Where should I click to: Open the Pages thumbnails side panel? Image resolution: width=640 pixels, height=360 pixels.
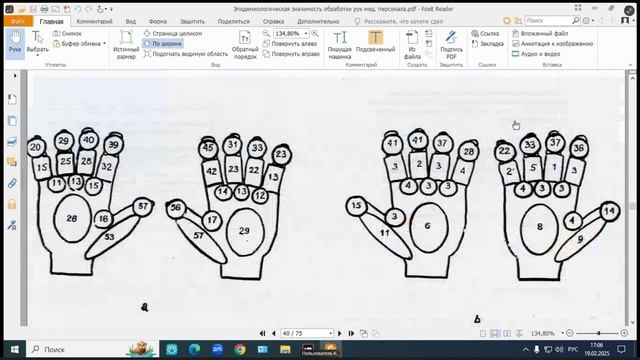12,121
